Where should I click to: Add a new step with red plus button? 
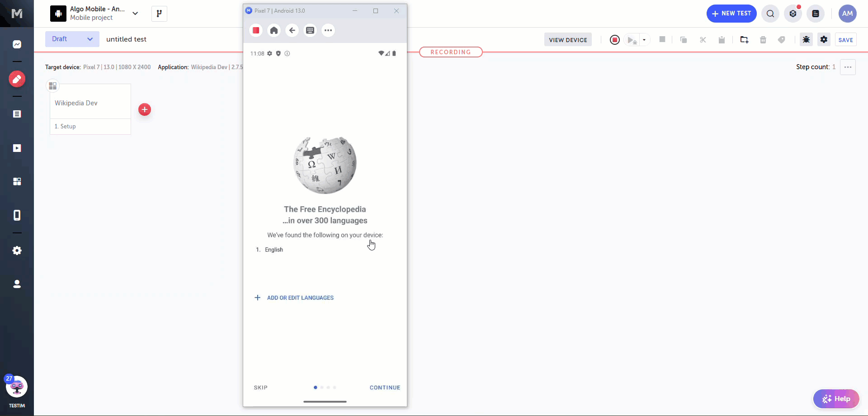click(x=145, y=109)
